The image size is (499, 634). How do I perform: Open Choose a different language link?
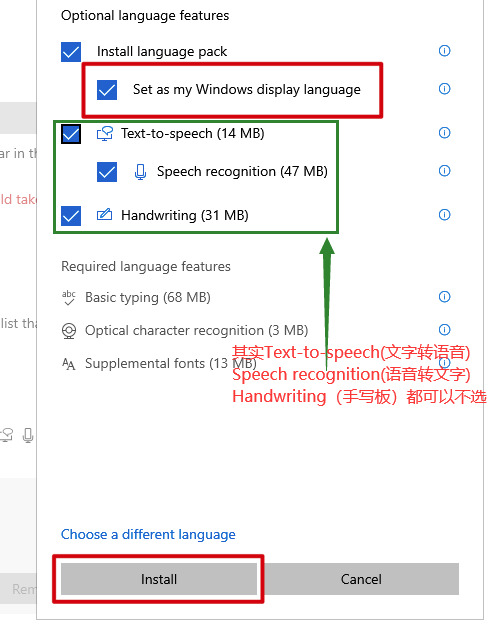[x=148, y=535]
